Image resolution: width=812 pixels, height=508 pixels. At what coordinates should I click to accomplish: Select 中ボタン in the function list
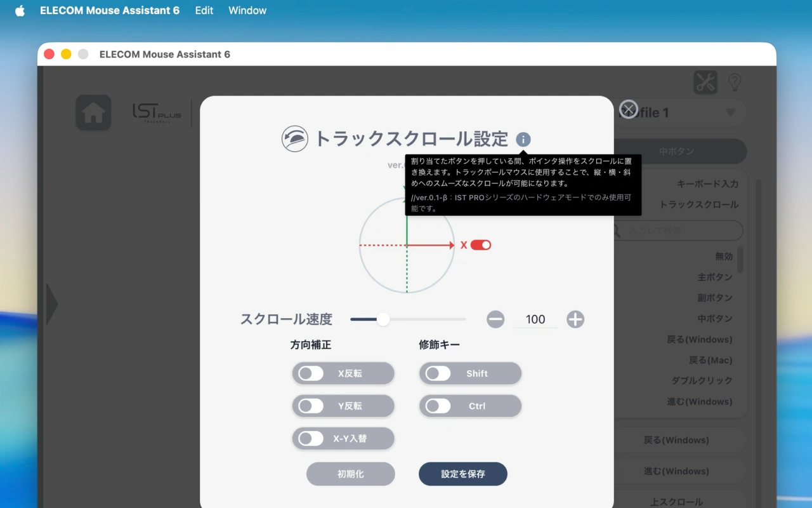coord(715,319)
